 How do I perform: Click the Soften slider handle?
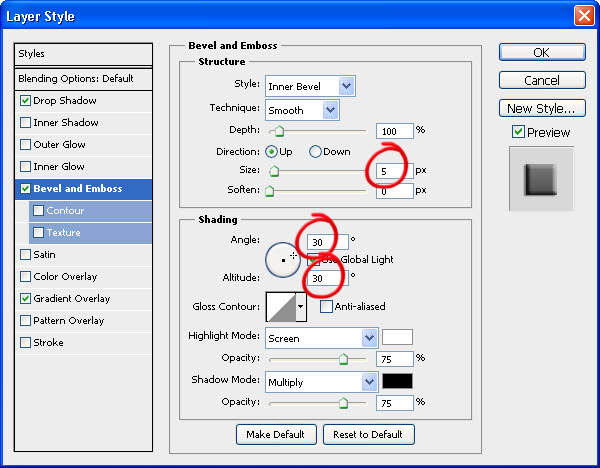[x=270, y=191]
